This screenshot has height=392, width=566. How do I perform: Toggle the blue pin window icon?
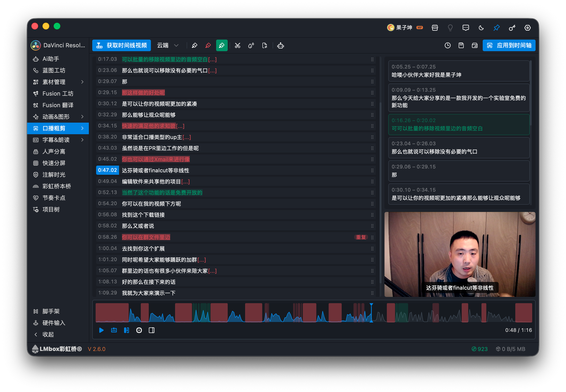tap(497, 28)
